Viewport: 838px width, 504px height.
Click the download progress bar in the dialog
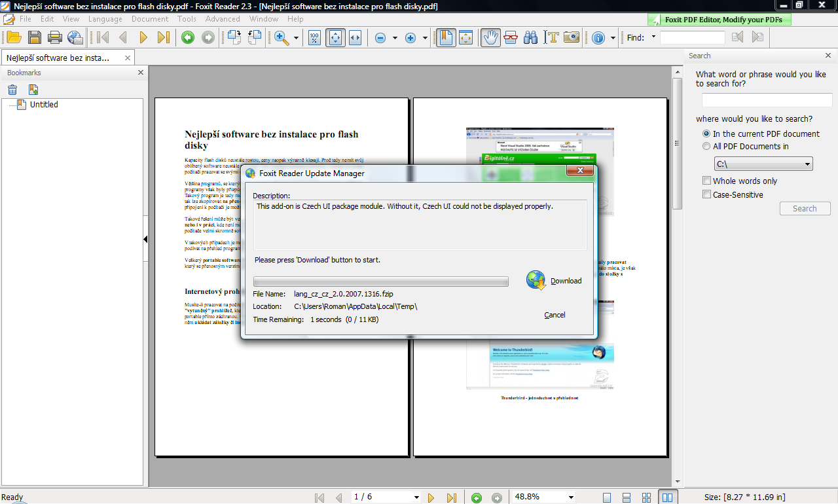[381, 281]
